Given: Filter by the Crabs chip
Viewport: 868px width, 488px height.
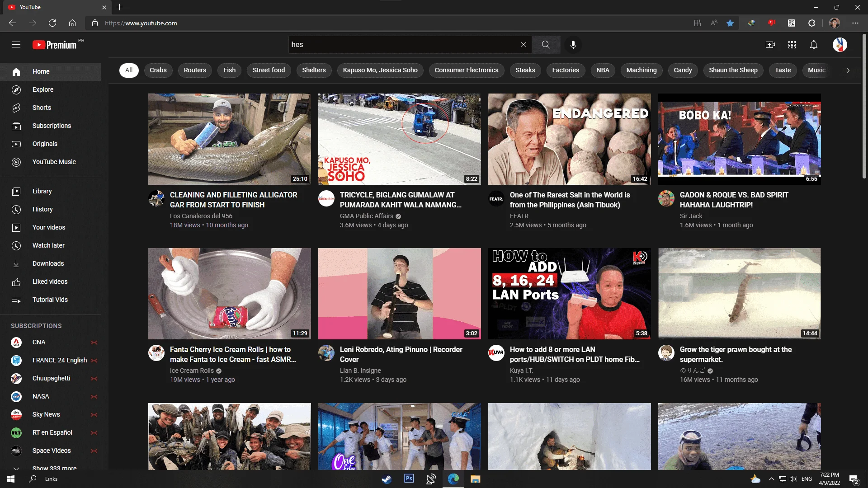Looking at the screenshot, I should [x=158, y=70].
